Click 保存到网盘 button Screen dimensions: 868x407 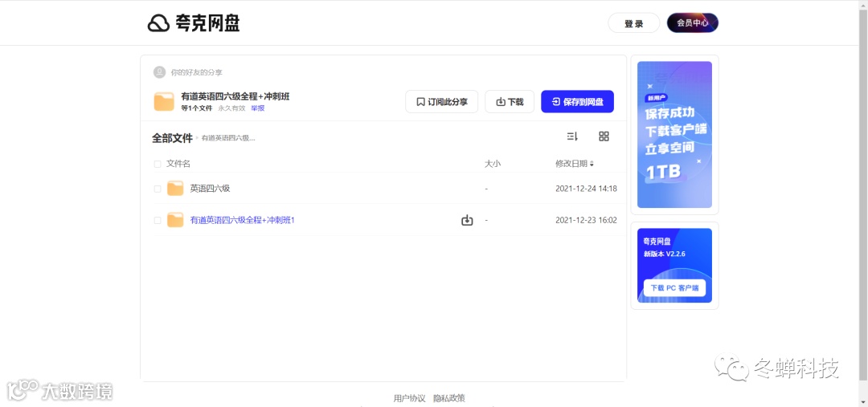click(x=577, y=102)
